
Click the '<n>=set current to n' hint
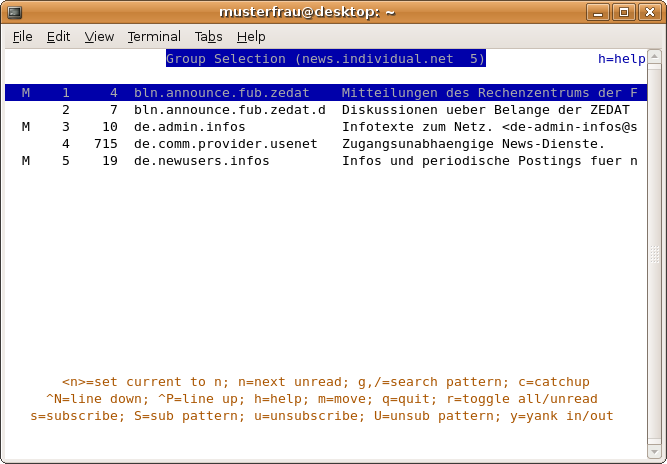pyautogui.click(x=142, y=382)
